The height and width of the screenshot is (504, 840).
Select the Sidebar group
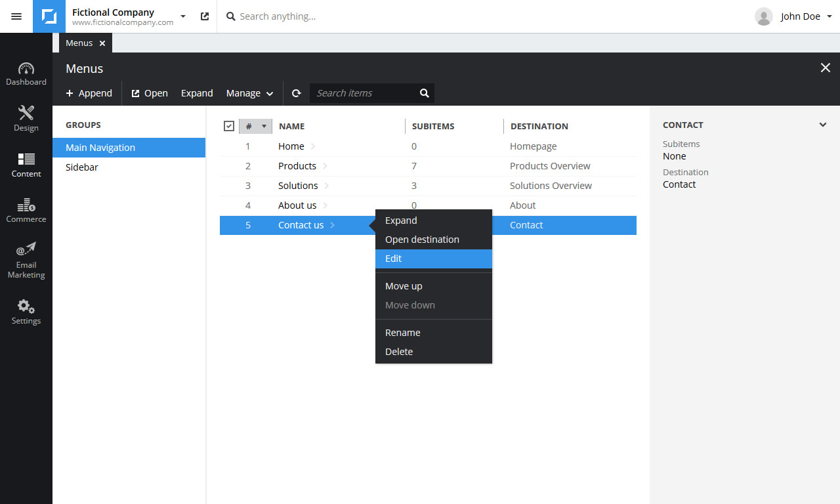pos(82,167)
